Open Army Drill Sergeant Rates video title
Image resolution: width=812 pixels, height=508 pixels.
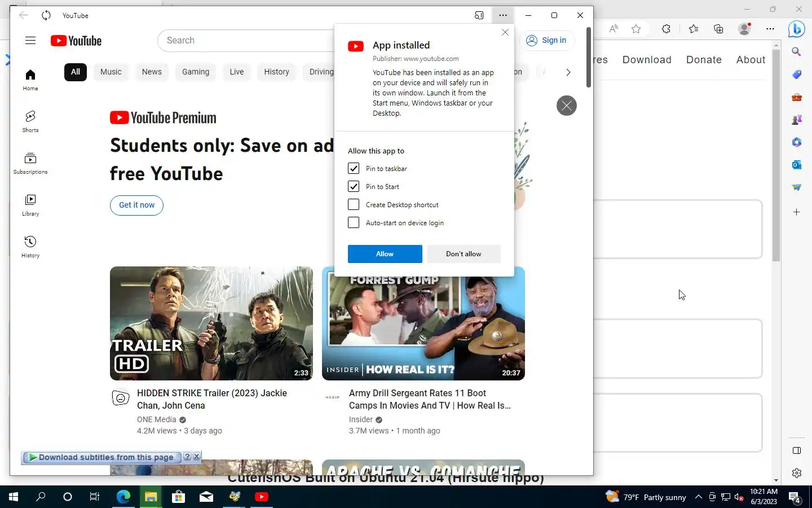point(430,399)
